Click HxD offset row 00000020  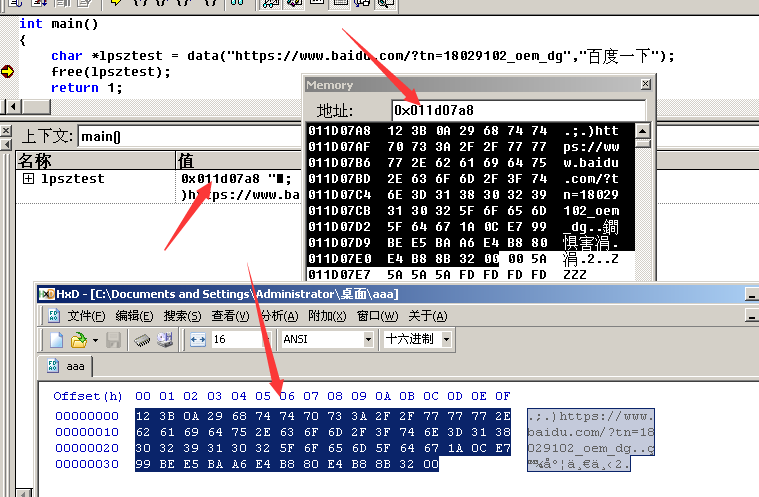87,448
